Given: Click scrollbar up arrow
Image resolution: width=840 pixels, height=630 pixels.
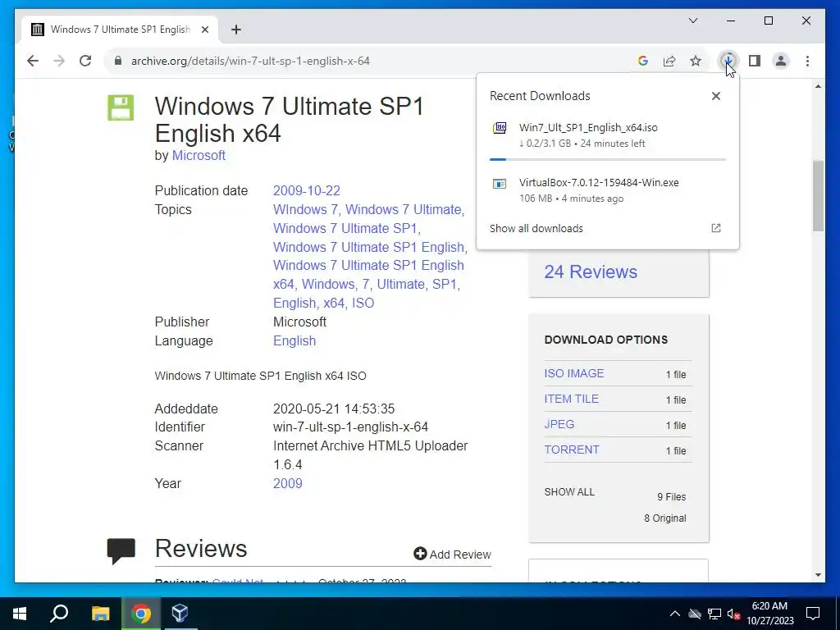Looking at the screenshot, I should (x=818, y=86).
